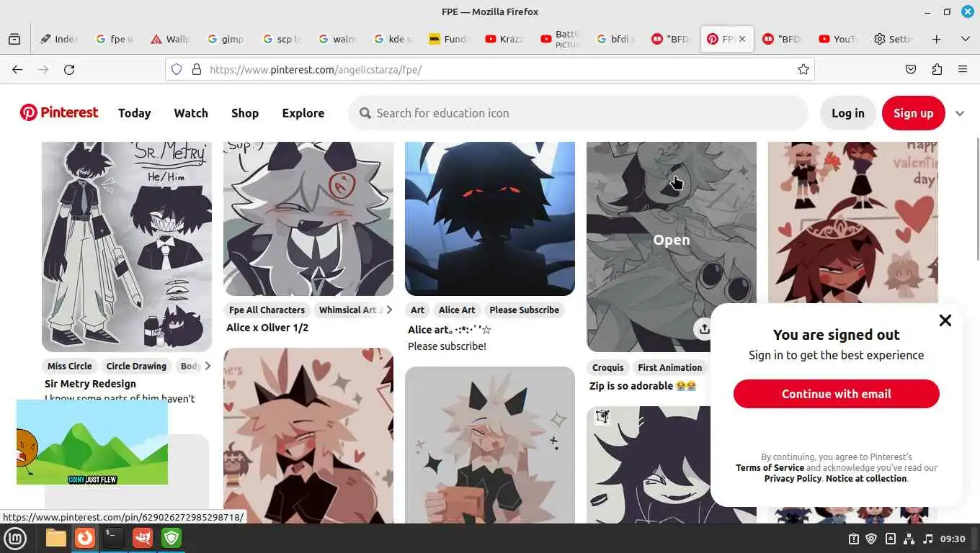The image size is (980, 553).
Task: Click the update manager tray icon
Action: click(853, 539)
